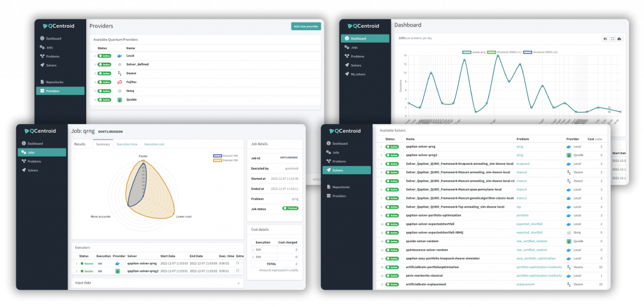This screenshot has height=307, width=644.
Task: Switch to the Execution time tab
Action: click(x=127, y=144)
